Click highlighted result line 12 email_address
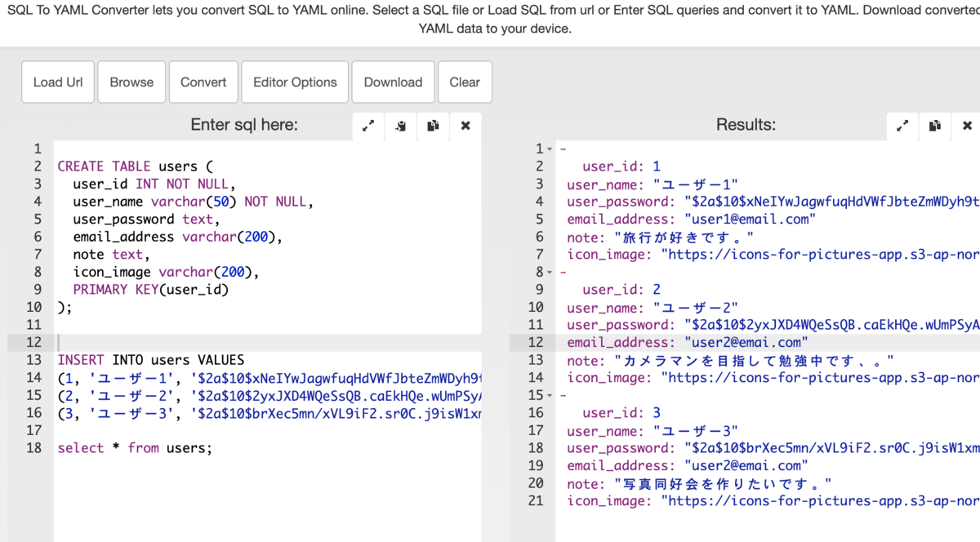 pos(688,343)
